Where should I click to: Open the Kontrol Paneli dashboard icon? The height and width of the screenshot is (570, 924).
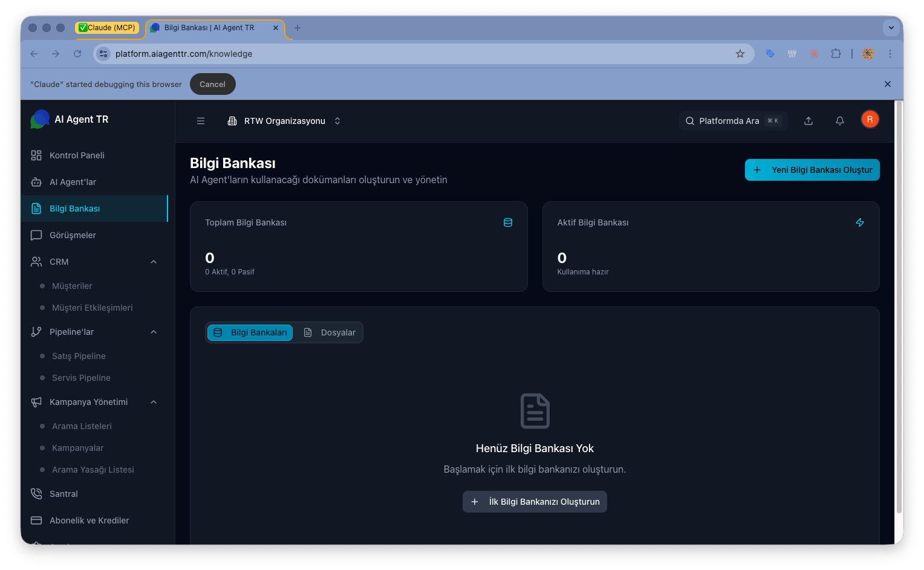pos(36,155)
